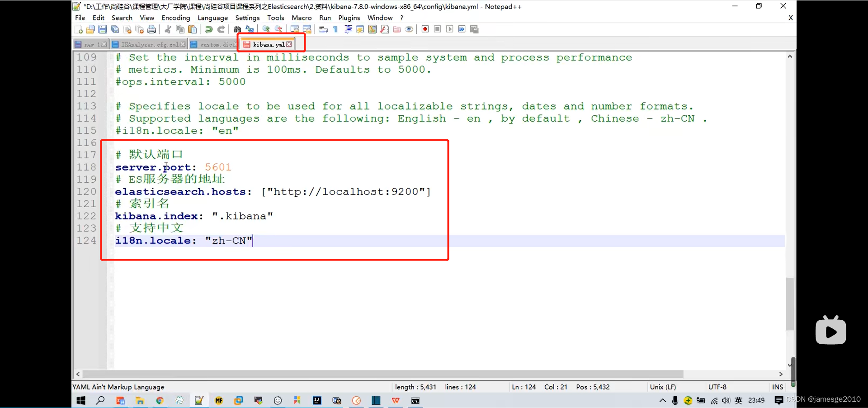Copy selected text toolbar icon
This screenshot has width=868, height=408.
(x=180, y=29)
